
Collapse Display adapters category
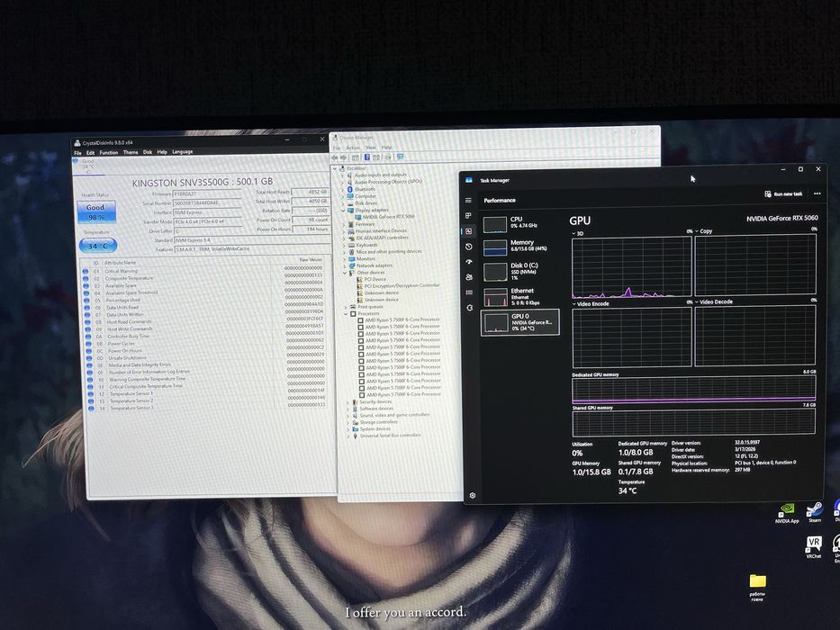click(343, 210)
